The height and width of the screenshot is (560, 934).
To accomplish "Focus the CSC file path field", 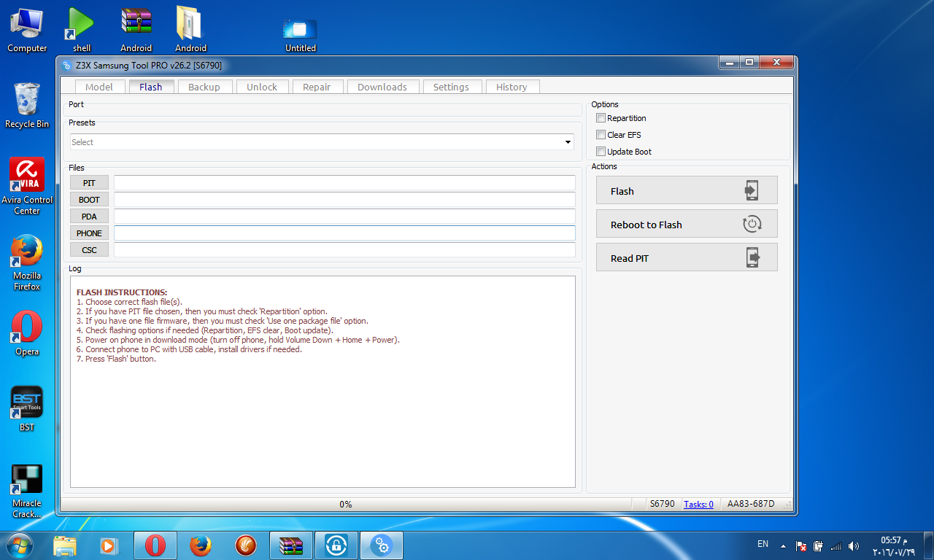I will pos(344,250).
